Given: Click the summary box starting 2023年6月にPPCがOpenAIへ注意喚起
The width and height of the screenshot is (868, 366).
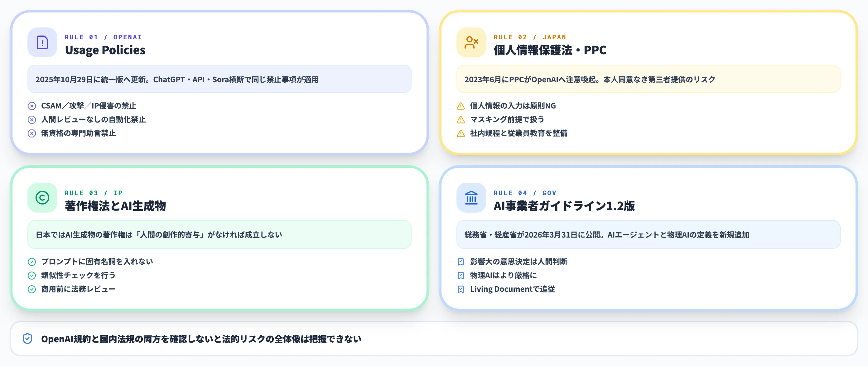Looking at the screenshot, I should coord(648,79).
